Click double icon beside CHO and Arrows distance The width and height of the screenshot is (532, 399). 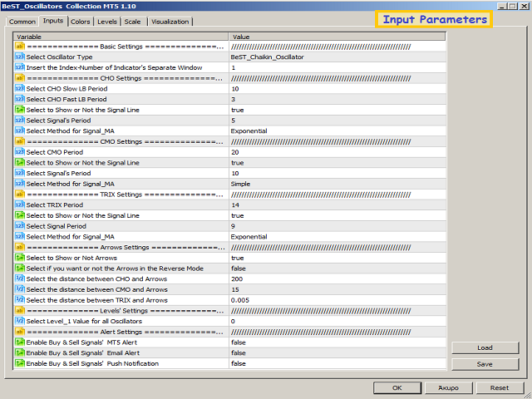pyautogui.click(x=20, y=279)
